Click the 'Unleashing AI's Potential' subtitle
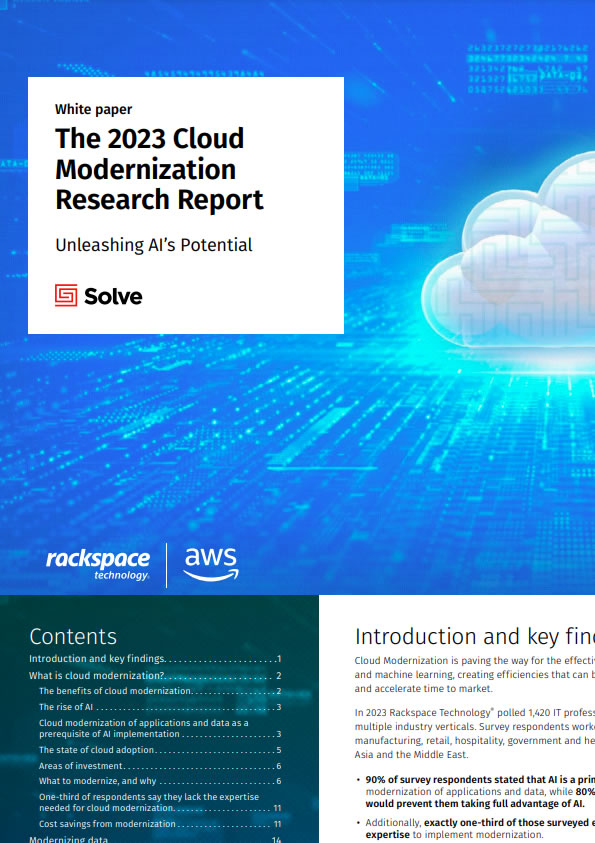Viewport: 595px width, 843px height. click(154, 245)
